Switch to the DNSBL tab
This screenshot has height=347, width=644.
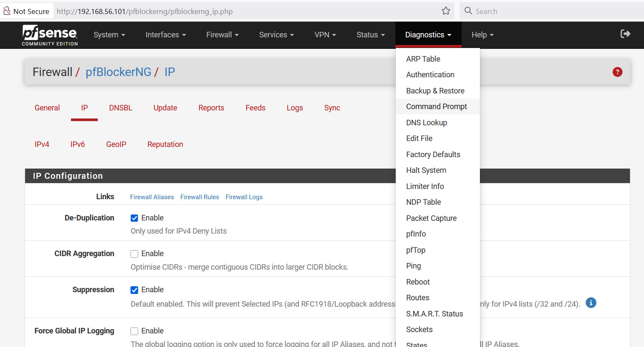pyautogui.click(x=121, y=108)
